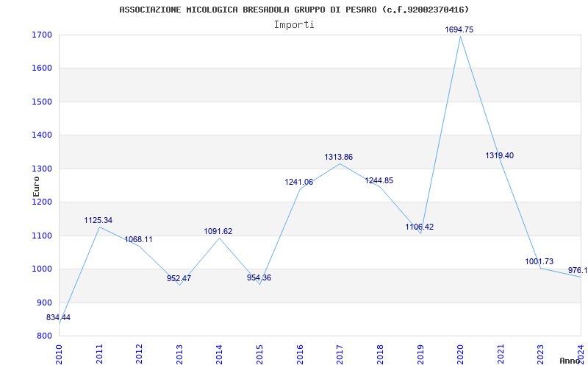This screenshot has width=588, height=368.
Task: Click x-axis year 2017
Action: [x=340, y=355]
